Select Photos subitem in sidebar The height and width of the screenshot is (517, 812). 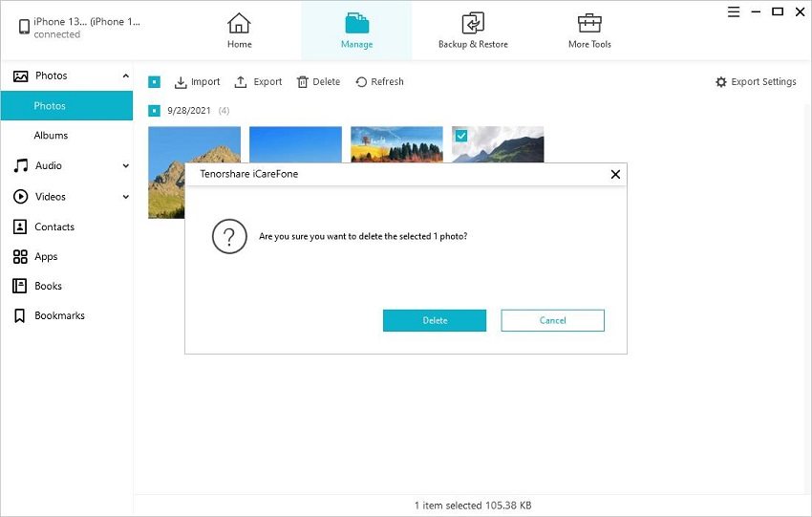(67, 106)
